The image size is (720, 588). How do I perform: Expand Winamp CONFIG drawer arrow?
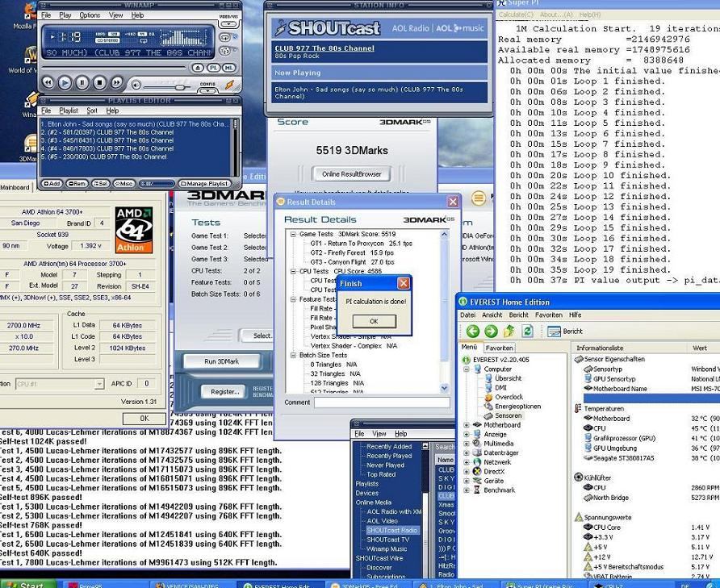tap(207, 90)
